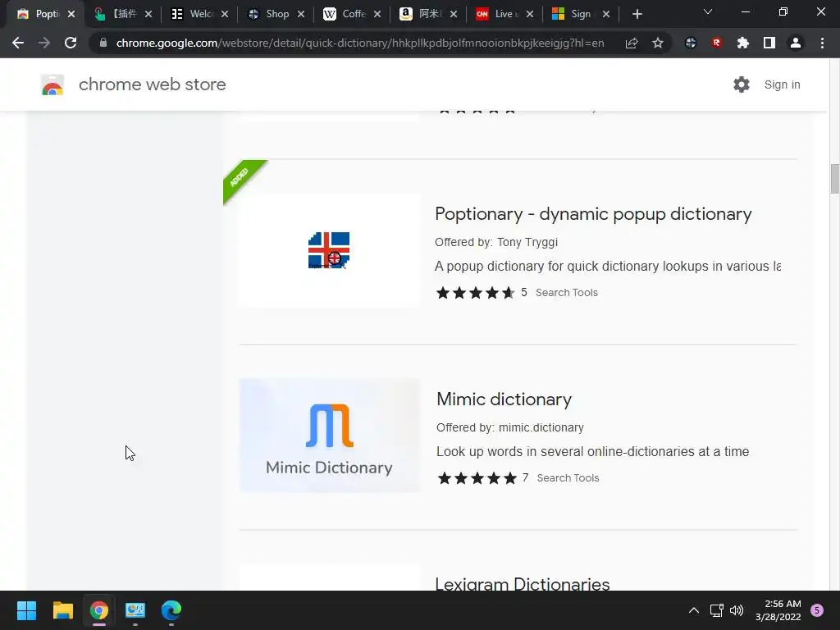Viewport: 840px width, 630px height.
Task: Open File Explorer from the taskbar
Action: coord(62,610)
